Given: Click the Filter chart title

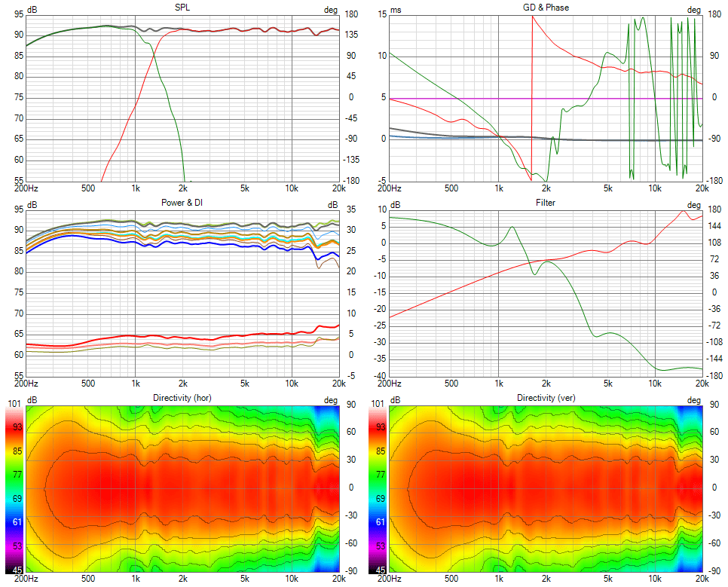Looking at the screenshot, I should pyautogui.click(x=546, y=203).
